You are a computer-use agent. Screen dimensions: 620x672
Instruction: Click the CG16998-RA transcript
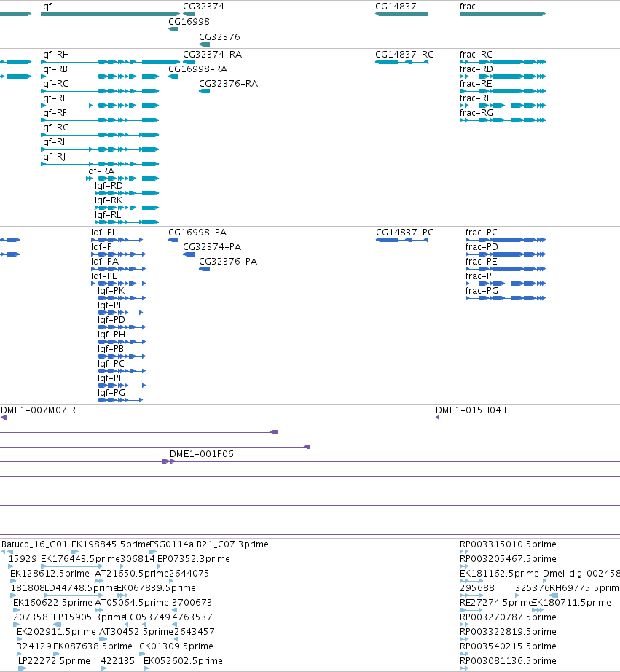point(173,77)
